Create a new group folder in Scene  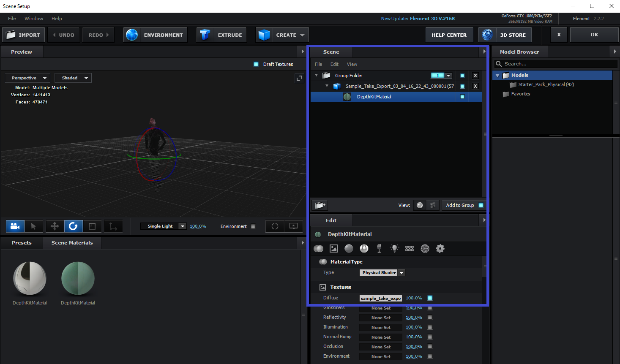(x=320, y=205)
